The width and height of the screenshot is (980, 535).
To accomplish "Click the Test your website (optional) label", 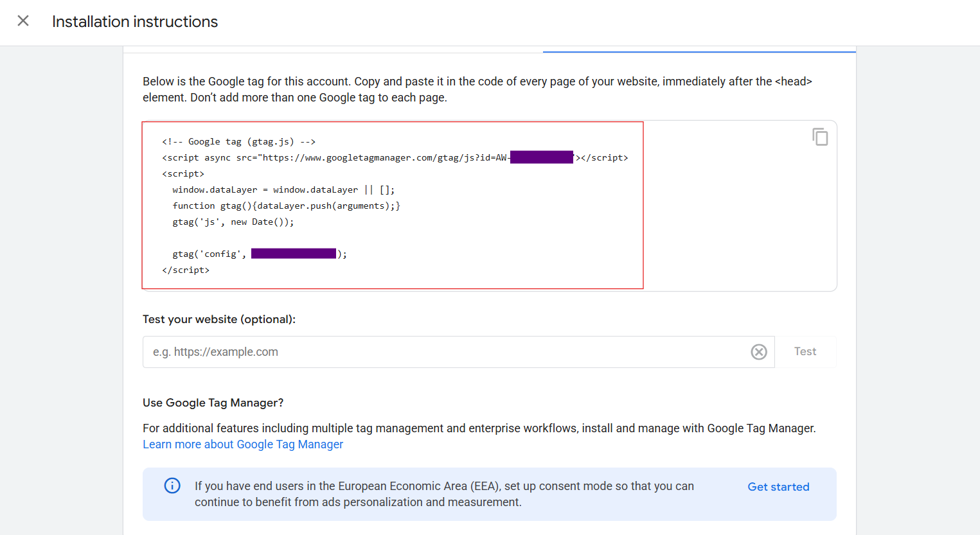I will (219, 319).
